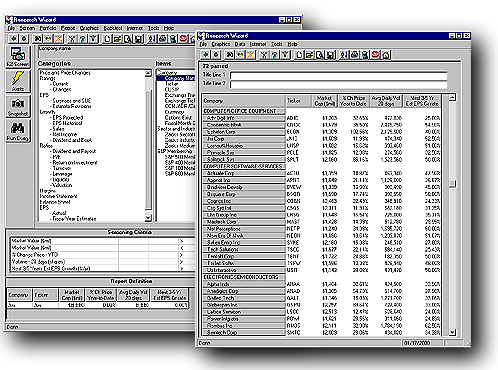Image resolution: width=498 pixels, height=370 pixels.
Task: Click scroll-up arrow of the Categories list
Action: point(148,73)
